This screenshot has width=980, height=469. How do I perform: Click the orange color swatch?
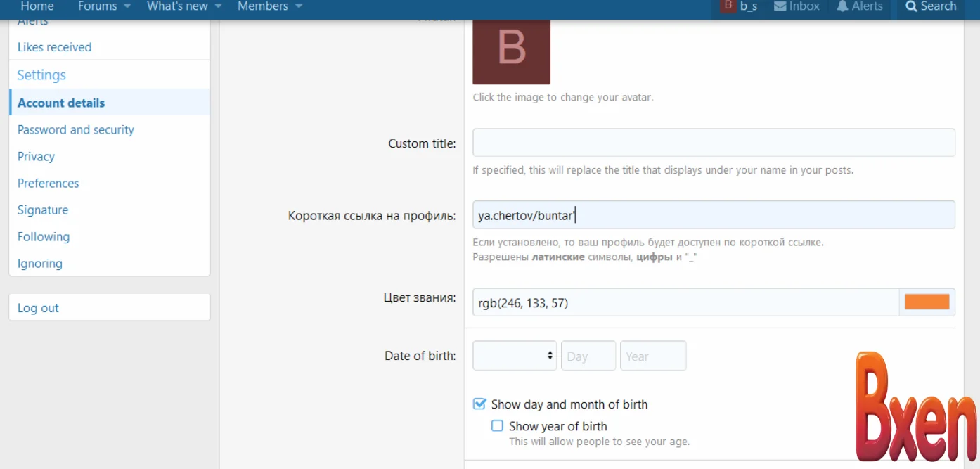927,302
